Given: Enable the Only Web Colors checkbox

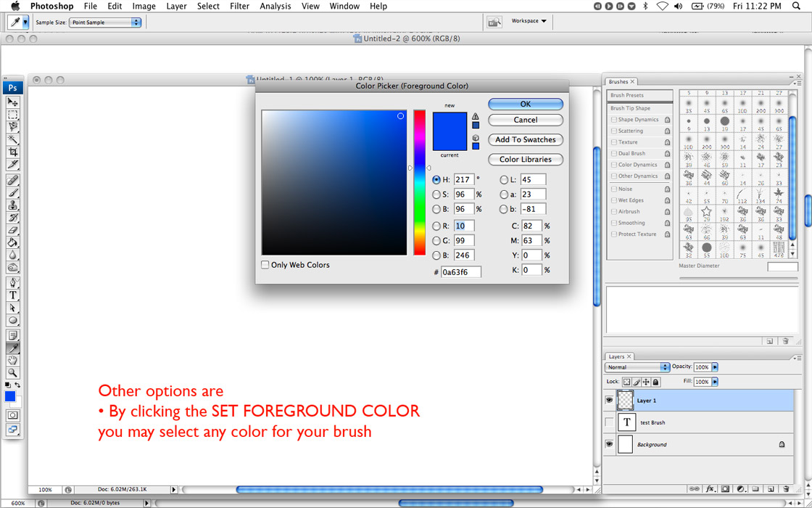Looking at the screenshot, I should click(x=265, y=265).
